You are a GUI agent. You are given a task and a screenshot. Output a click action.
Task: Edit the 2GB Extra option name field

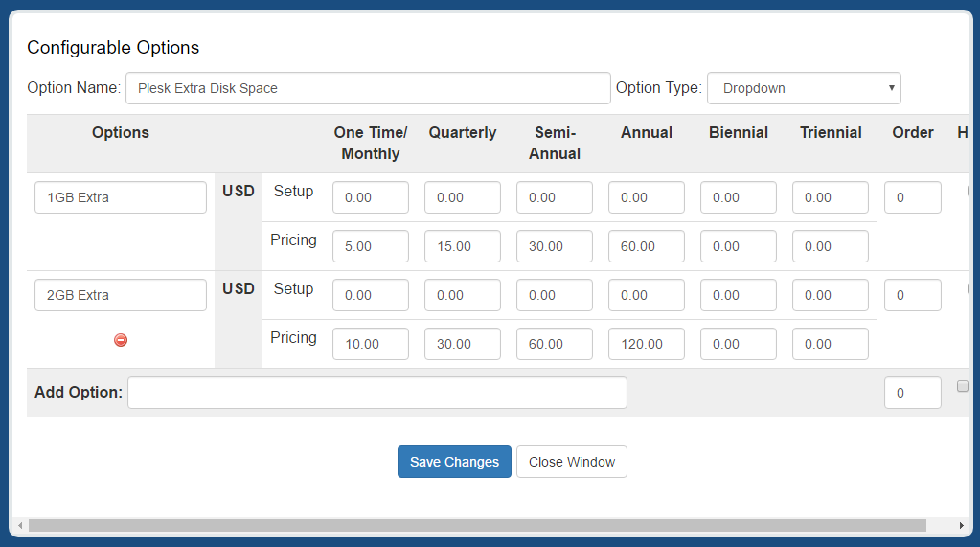pos(121,295)
